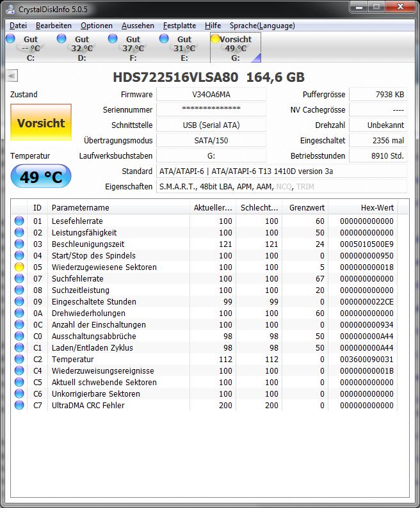Click hex value 003600090031
The image size is (420, 508).
tap(366, 360)
